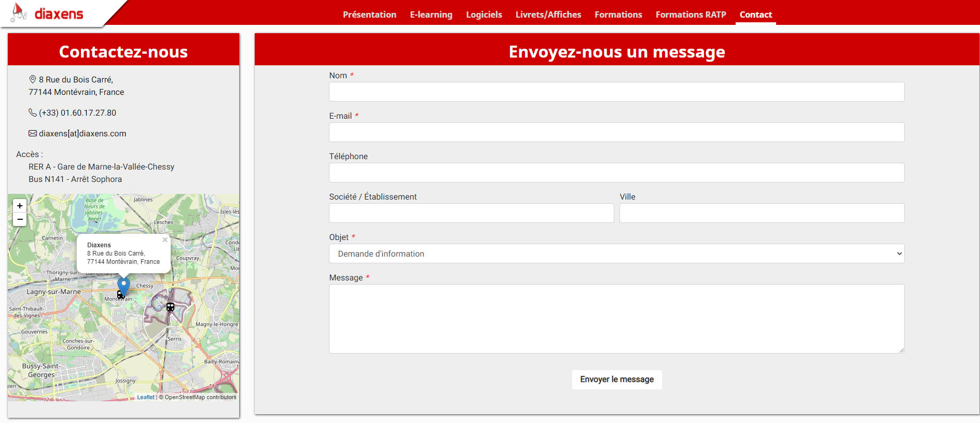980x423 pixels.
Task: Zoom out on the map
Action: (20, 219)
